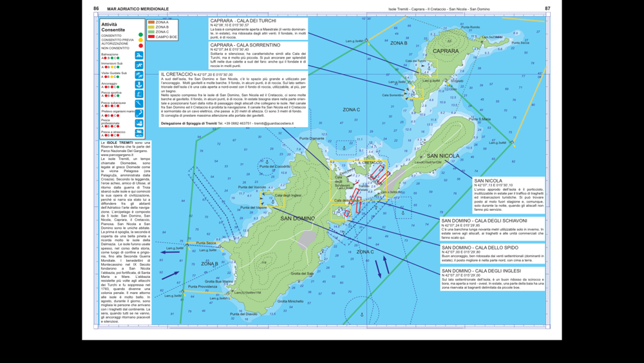Click the Caprara island label
The width and height of the screenshot is (644, 363).
point(446,51)
